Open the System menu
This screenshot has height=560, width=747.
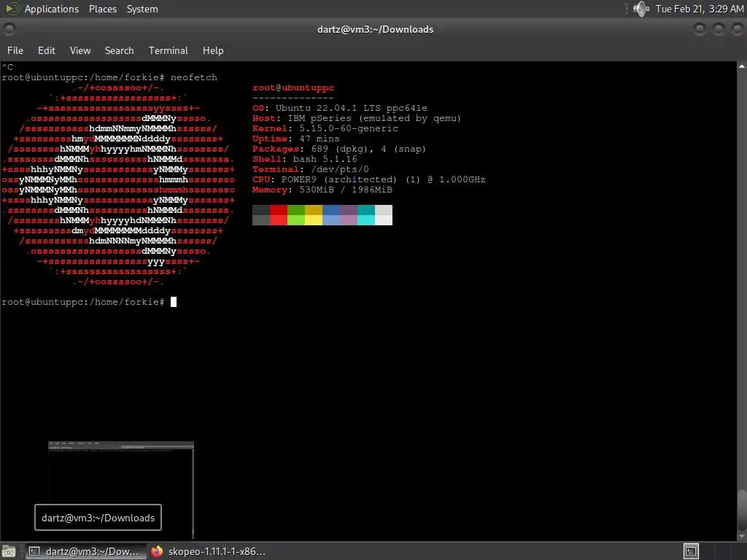[142, 9]
